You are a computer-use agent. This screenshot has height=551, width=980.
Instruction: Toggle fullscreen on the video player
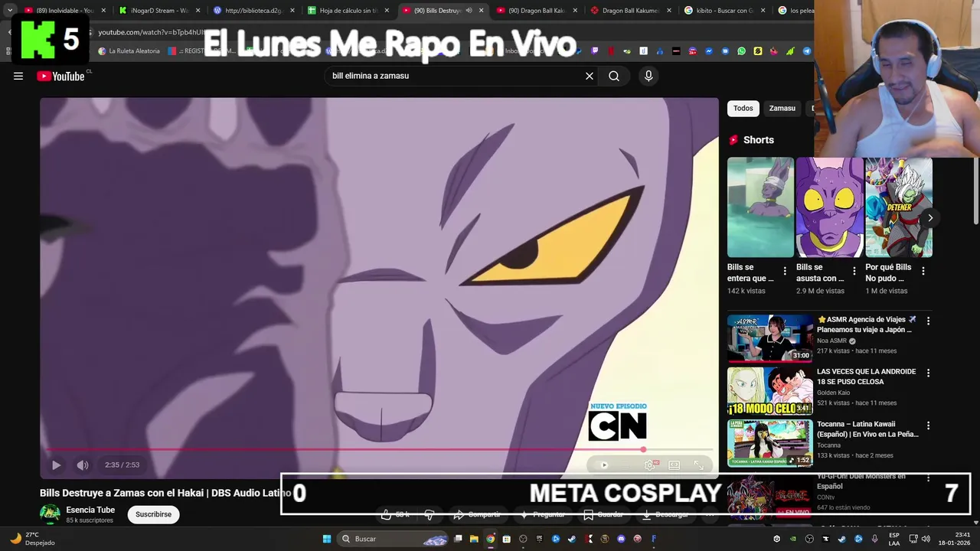699,465
